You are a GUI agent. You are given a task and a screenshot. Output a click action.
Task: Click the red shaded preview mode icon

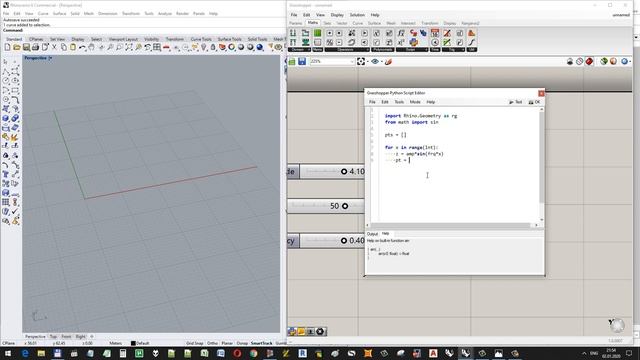click(x=589, y=62)
